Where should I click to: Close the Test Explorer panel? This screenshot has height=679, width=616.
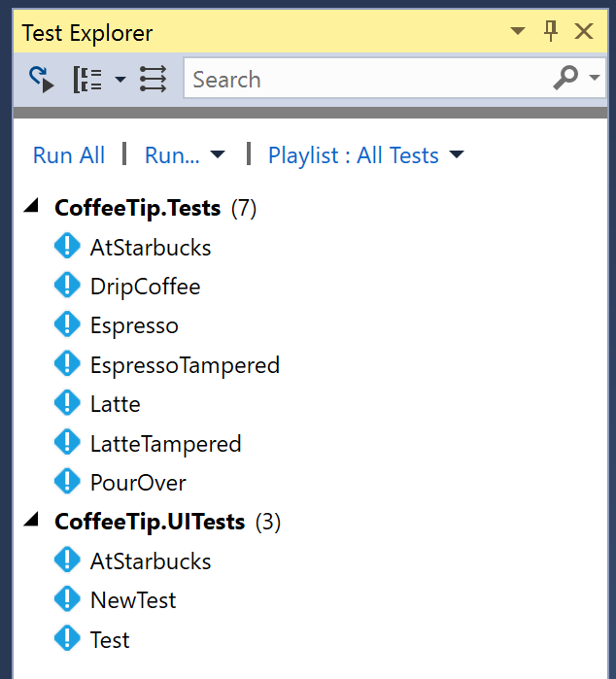pos(584,31)
